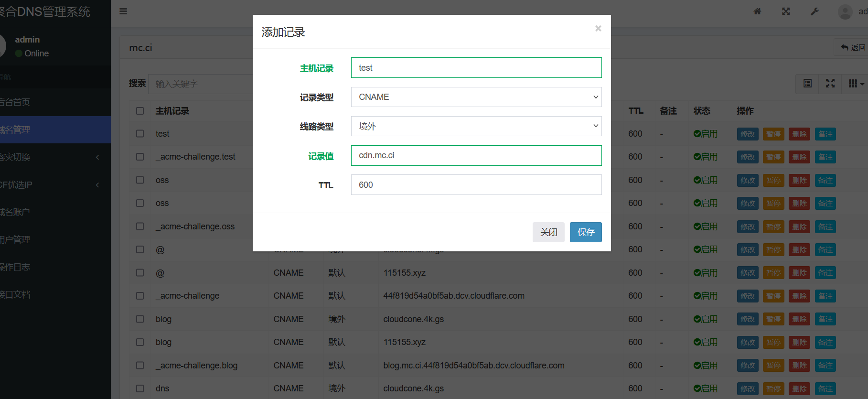Click 备注 for the test row
This screenshot has width=868, height=399.
[825, 134]
